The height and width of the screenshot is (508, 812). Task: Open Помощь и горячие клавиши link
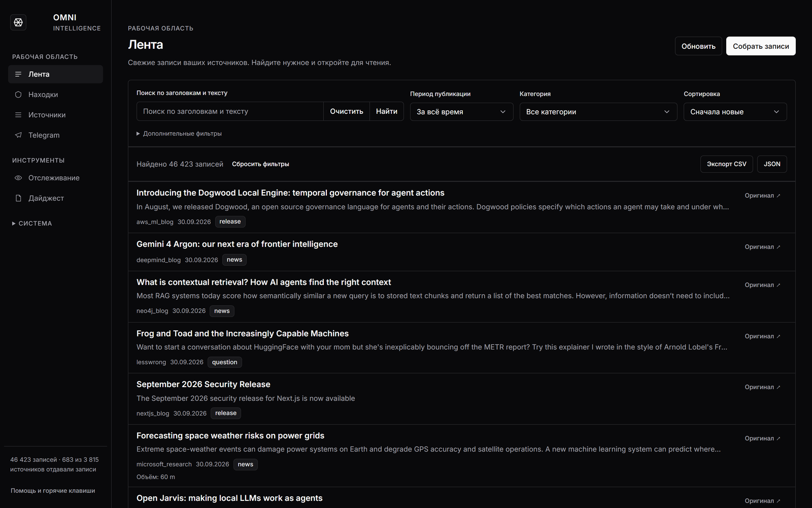53,491
